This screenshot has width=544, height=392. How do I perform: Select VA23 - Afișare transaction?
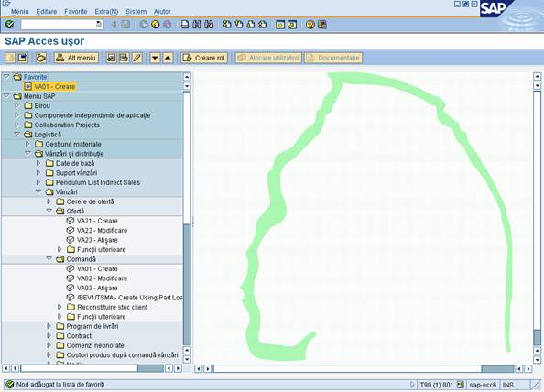click(x=97, y=240)
